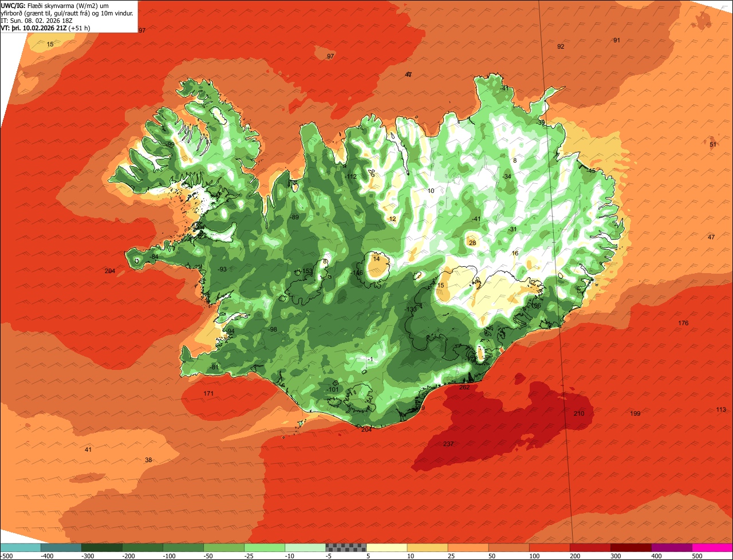Click the "-25" legend tick label

[x=250, y=556]
